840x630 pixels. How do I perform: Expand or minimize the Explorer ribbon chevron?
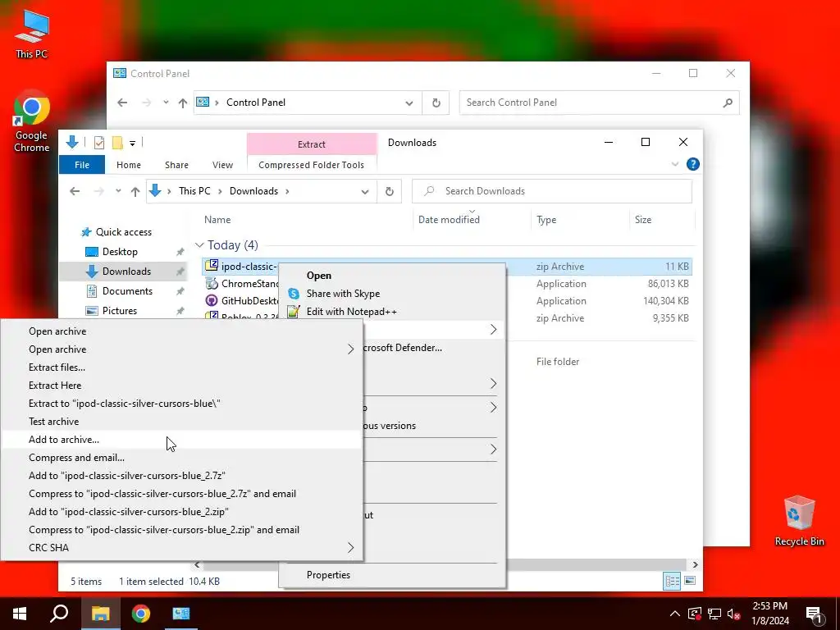tap(675, 164)
